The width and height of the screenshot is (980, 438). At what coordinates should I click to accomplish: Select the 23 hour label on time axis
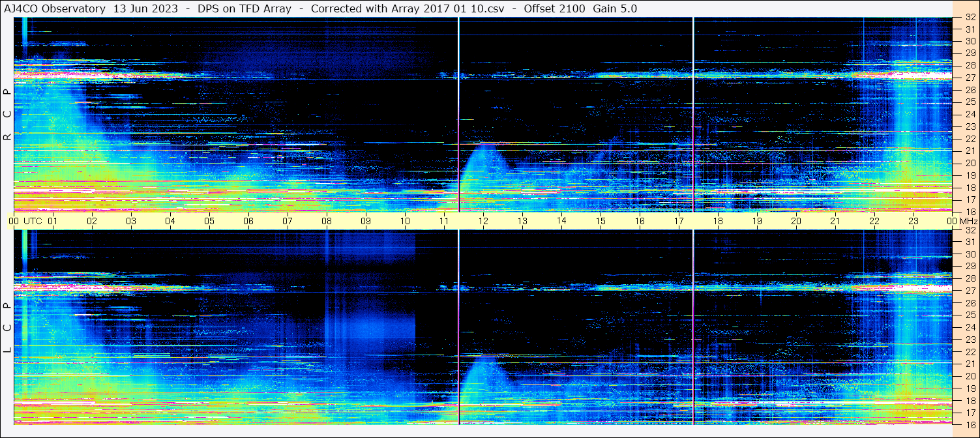pyautogui.click(x=913, y=221)
